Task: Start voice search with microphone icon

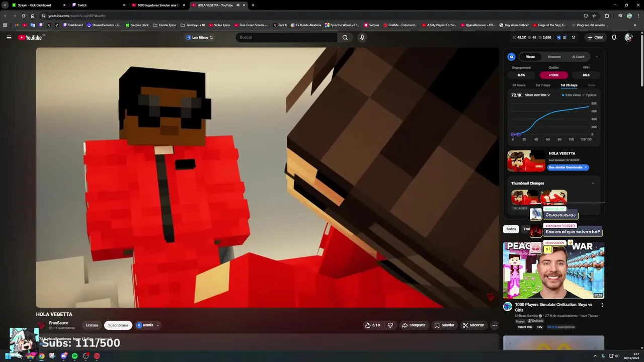Action: point(362,37)
